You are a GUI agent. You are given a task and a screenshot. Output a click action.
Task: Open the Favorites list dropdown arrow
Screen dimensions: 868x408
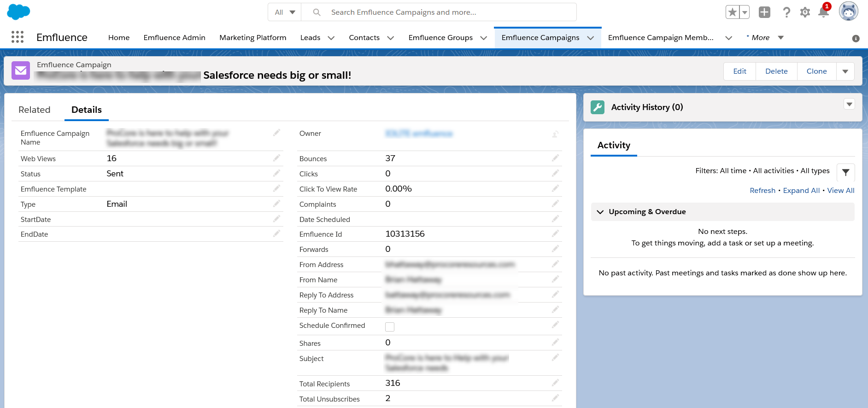click(x=745, y=12)
